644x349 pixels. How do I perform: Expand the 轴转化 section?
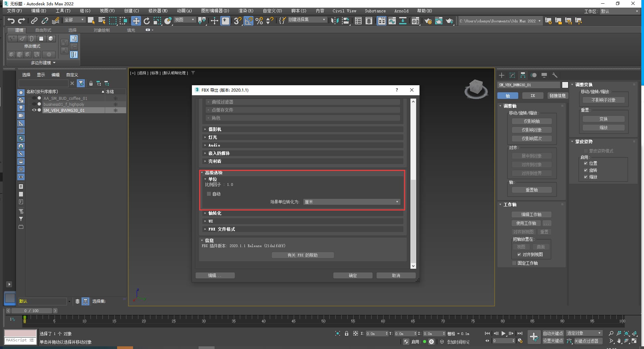303,213
